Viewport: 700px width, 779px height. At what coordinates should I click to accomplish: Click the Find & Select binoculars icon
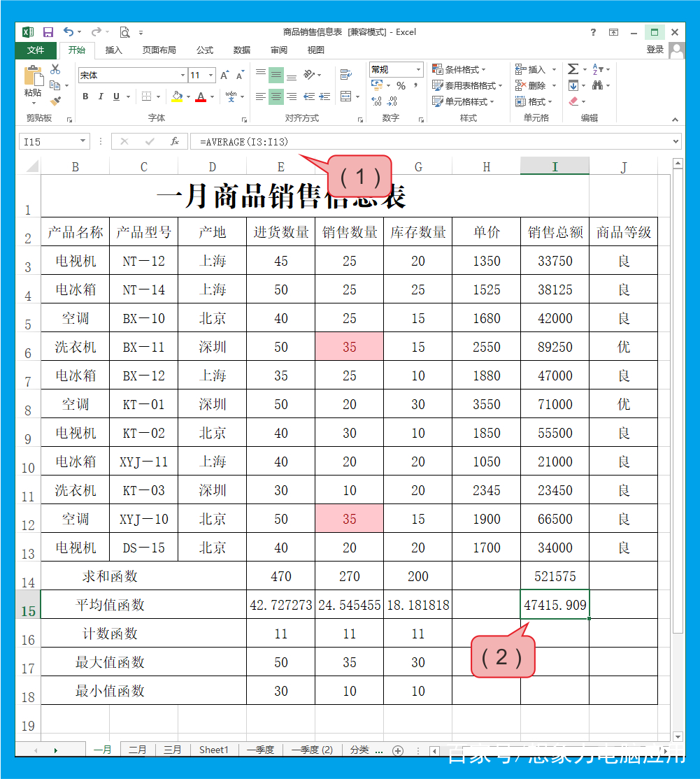tap(598, 85)
